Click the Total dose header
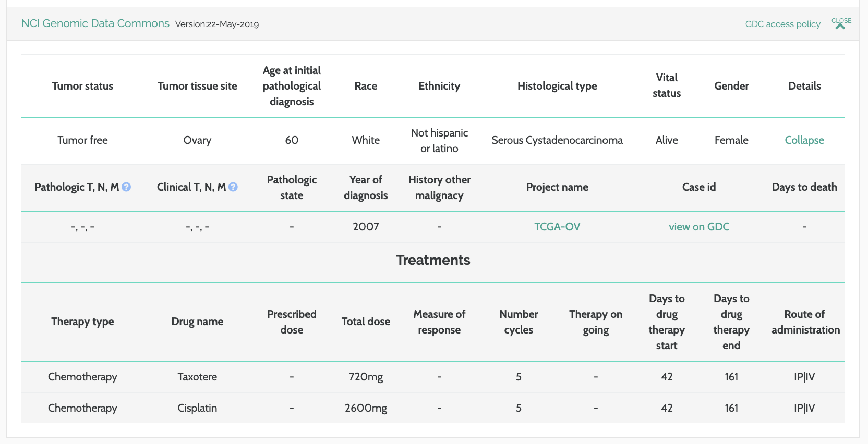This screenshot has width=868, height=444. click(x=366, y=322)
